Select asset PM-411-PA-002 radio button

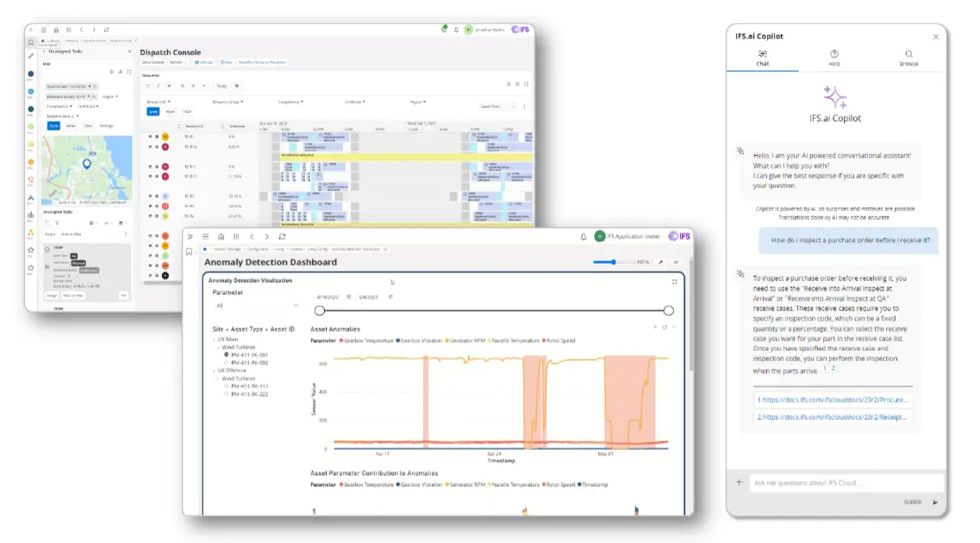226,362
